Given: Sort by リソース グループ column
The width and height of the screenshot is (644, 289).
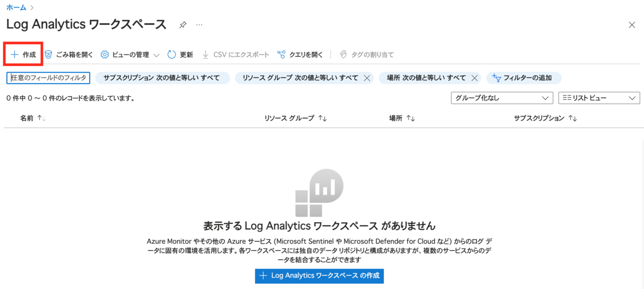Looking at the screenshot, I should [x=296, y=118].
